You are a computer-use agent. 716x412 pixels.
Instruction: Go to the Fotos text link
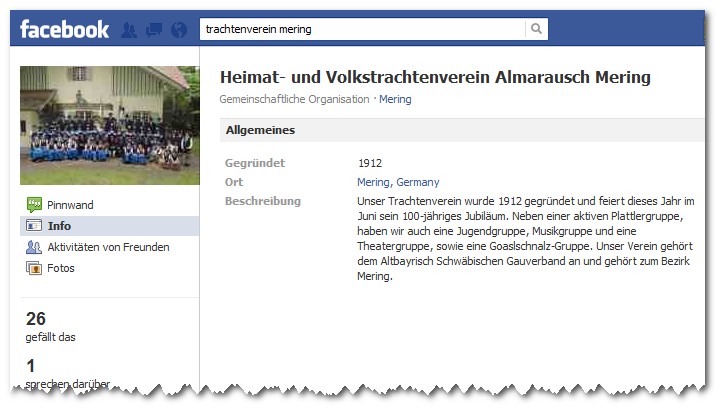pos(61,268)
